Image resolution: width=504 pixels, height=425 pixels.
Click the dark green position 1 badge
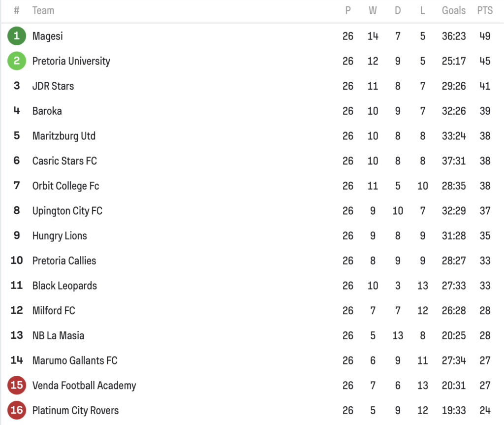(x=17, y=36)
